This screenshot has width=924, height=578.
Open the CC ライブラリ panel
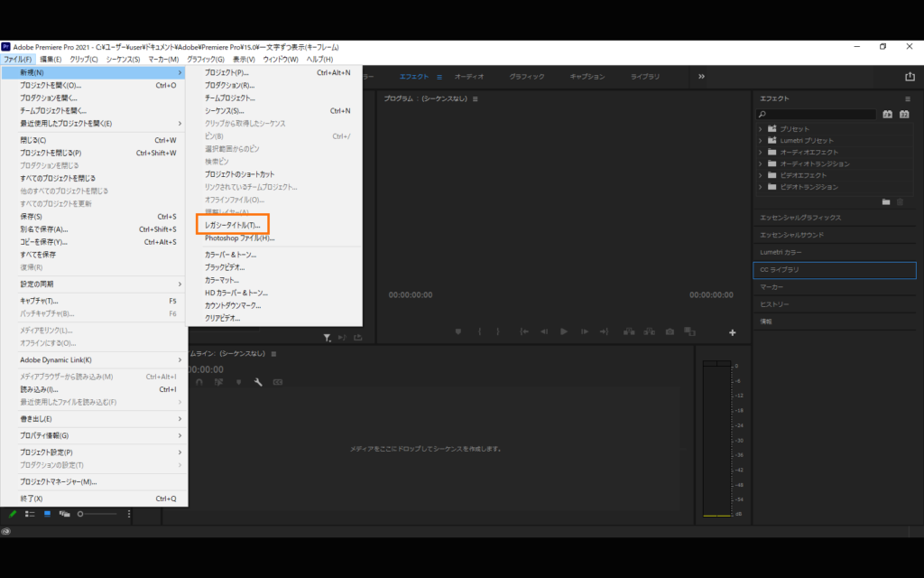pos(835,269)
